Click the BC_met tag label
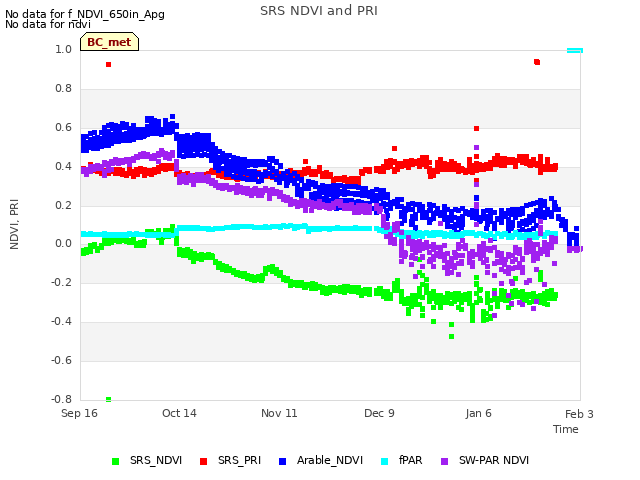This screenshot has width=640, height=480. point(109,42)
